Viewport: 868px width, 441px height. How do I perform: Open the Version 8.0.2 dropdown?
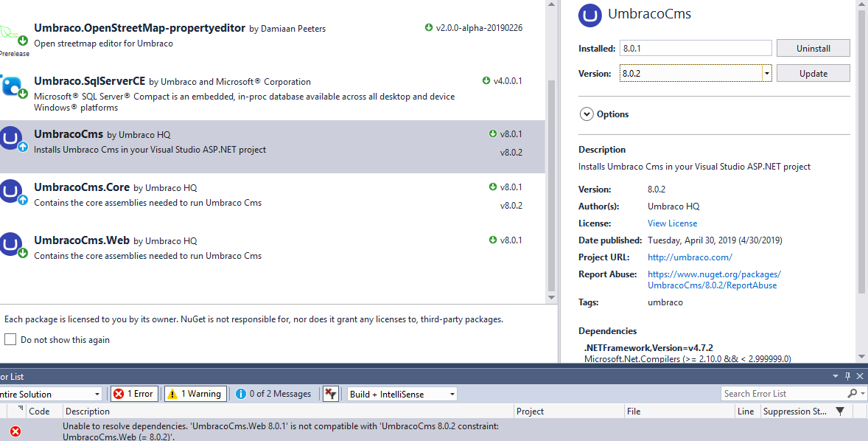tap(767, 73)
